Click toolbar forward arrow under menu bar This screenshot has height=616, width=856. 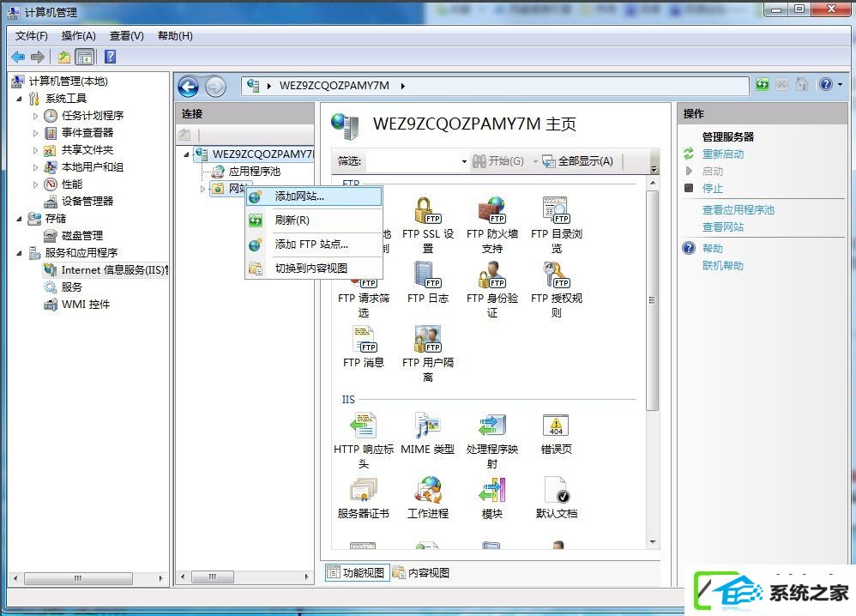pyautogui.click(x=37, y=57)
